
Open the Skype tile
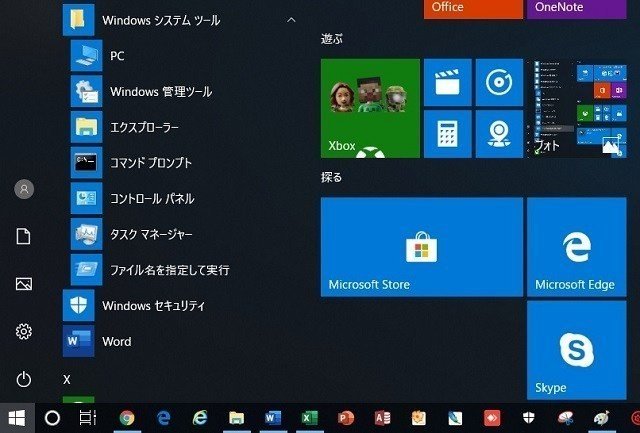click(577, 350)
